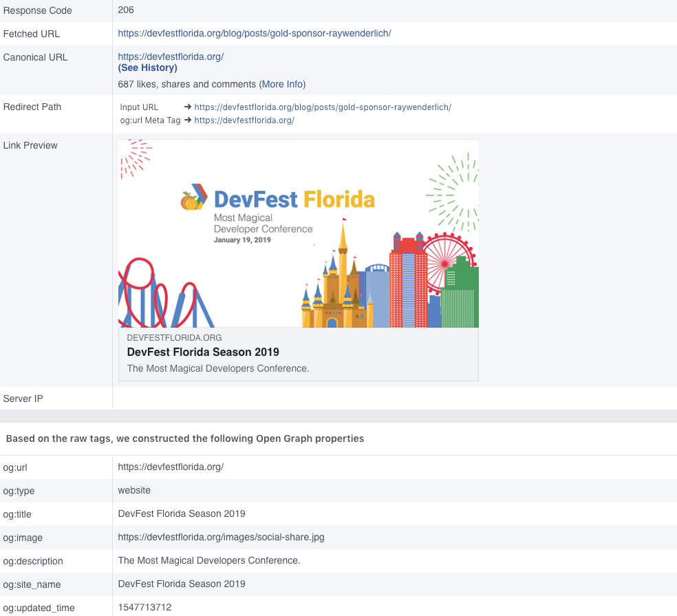The image size is (677, 616).
Task: Click the DEVFESTFLORIDA.ORG domain in preview card
Action: click(x=175, y=338)
